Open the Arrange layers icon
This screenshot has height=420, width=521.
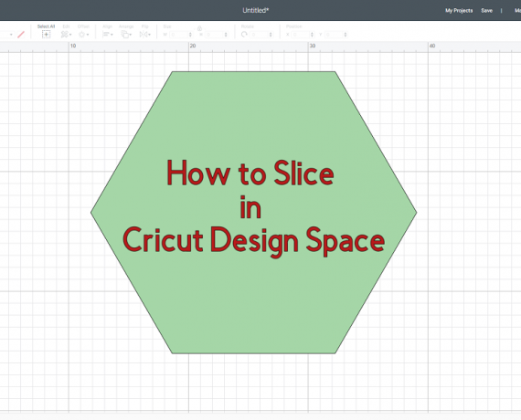125,34
